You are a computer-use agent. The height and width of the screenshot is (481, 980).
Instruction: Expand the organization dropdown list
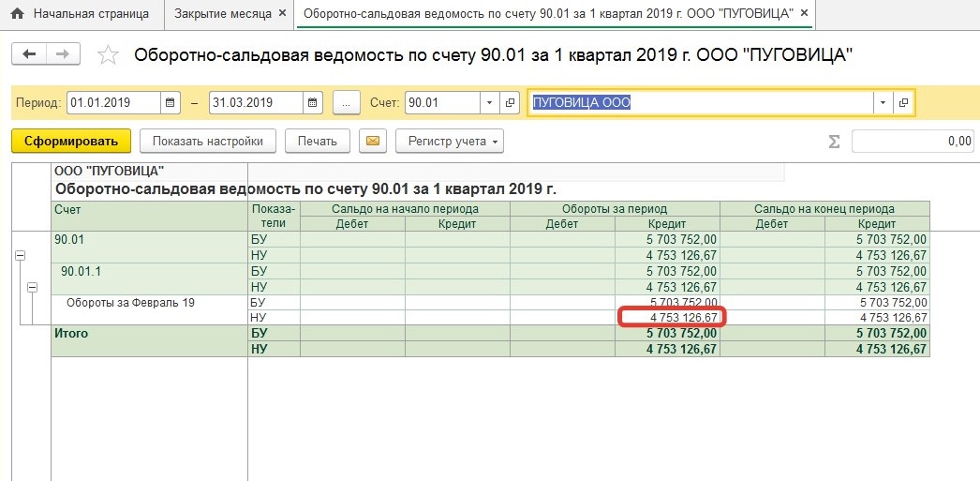pos(883,102)
